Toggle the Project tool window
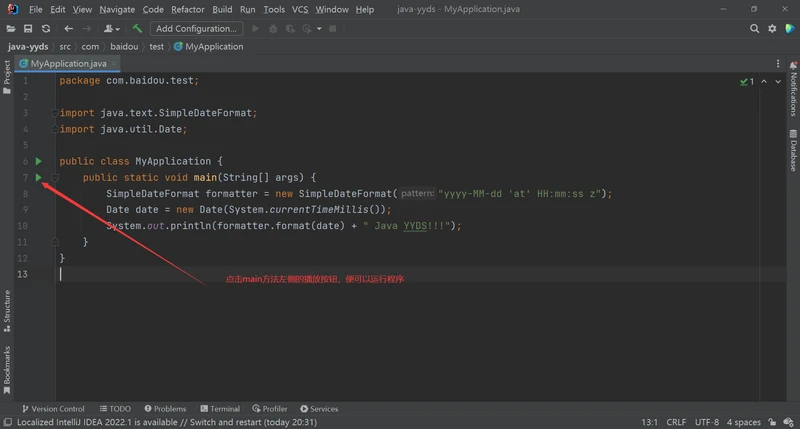Viewport: 800px width, 429px height. tap(6, 72)
